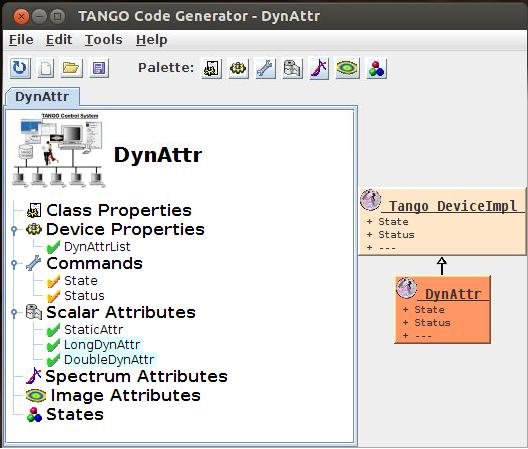
Task: Add a command using wrench Palette icon
Action: coord(266,68)
